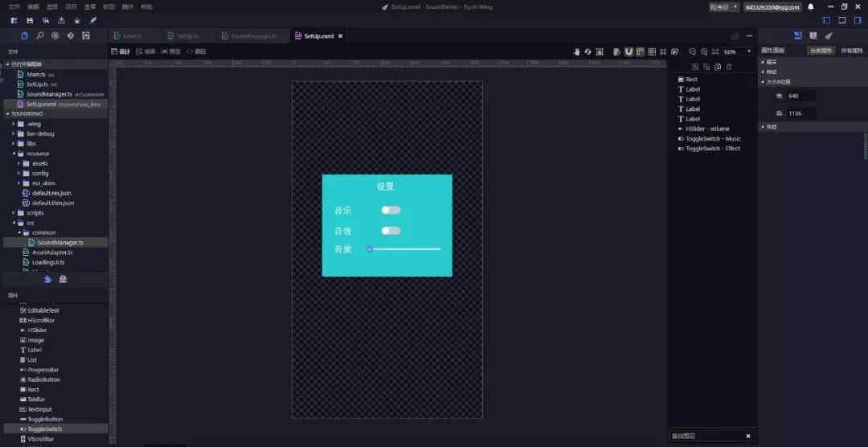Switch to the Design view tab
Screen dimensions: 868x447
tap(121, 51)
